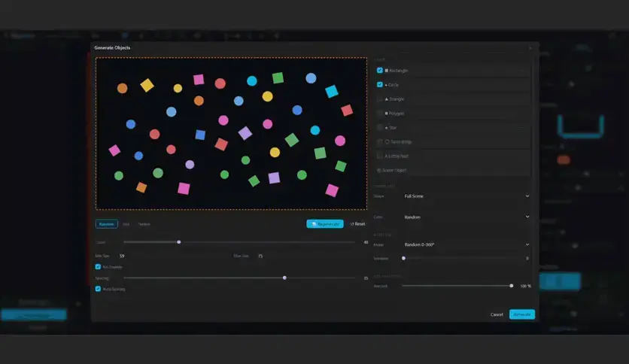The width and height of the screenshot is (629, 364).
Task: Click the Regenerate button
Action: (325, 224)
